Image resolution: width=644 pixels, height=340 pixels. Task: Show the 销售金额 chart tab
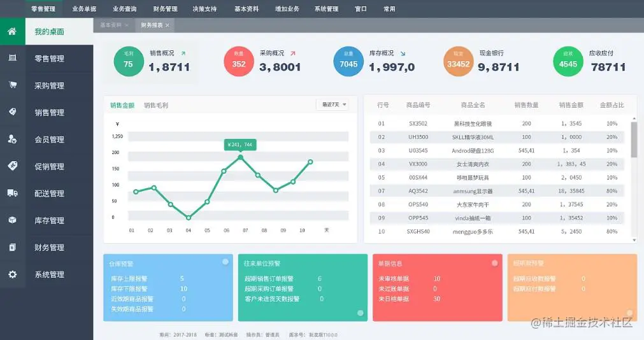click(x=122, y=106)
